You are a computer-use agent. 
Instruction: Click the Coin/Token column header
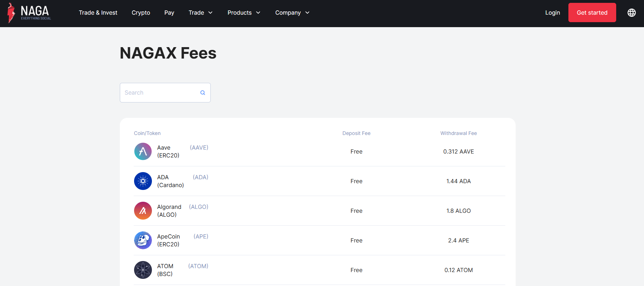click(147, 133)
